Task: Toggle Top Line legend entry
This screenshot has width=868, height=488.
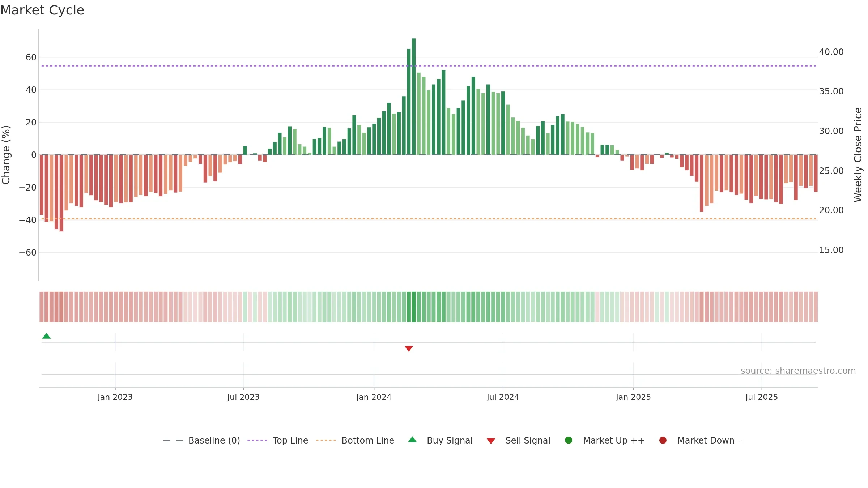Action: tap(278, 440)
